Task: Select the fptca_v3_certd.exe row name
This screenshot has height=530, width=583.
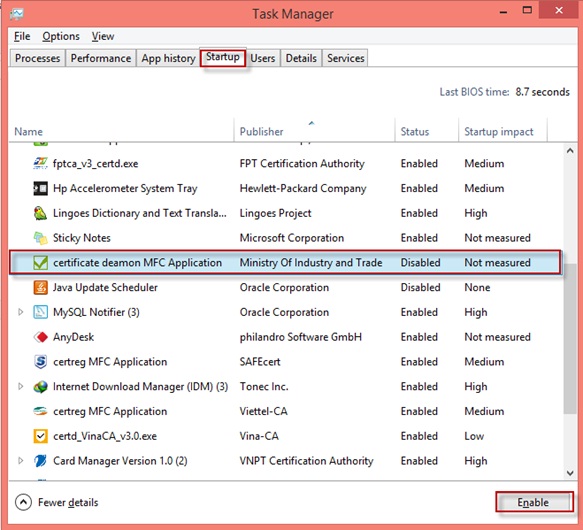Action: [96, 164]
